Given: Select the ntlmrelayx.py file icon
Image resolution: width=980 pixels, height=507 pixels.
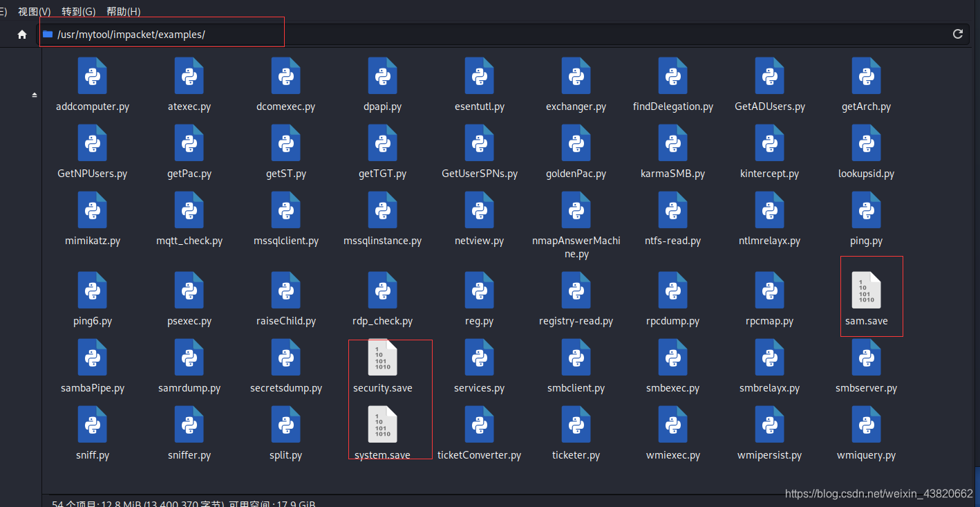Looking at the screenshot, I should (x=770, y=210).
